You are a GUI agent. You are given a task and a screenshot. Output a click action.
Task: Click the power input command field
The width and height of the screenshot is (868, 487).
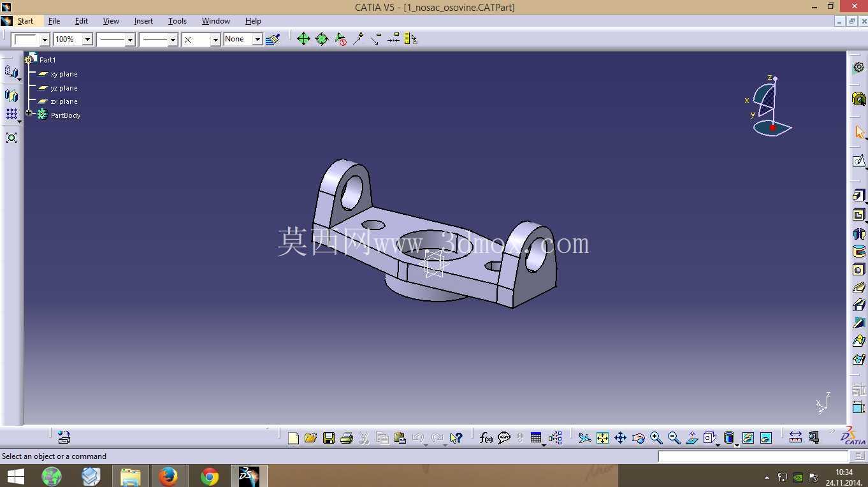point(753,456)
